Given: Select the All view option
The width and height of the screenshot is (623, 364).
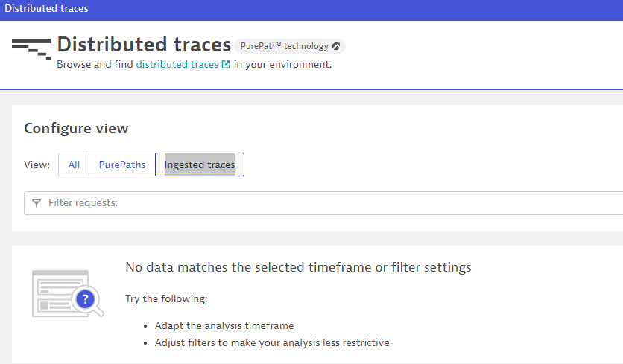Looking at the screenshot, I should click(74, 165).
